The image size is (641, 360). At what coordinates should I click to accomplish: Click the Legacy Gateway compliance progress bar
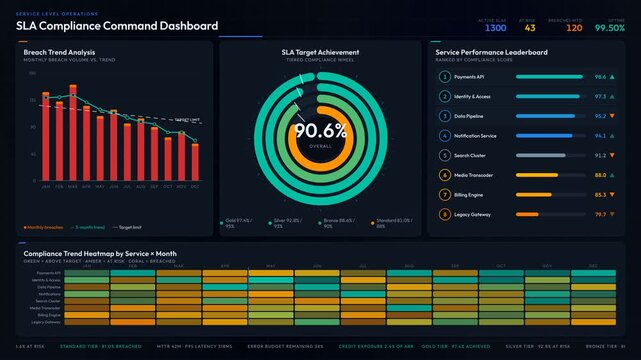(550, 214)
